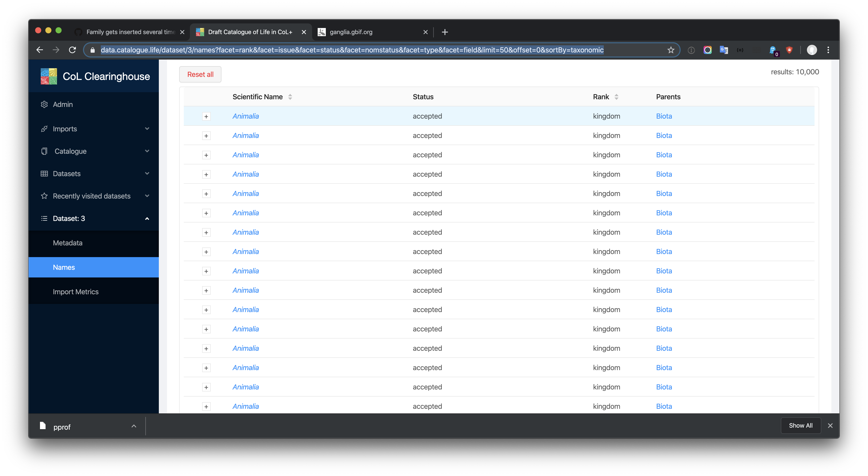Viewport: 868px width, 476px height.
Task: Click the Datasets table icon
Action: click(x=44, y=174)
